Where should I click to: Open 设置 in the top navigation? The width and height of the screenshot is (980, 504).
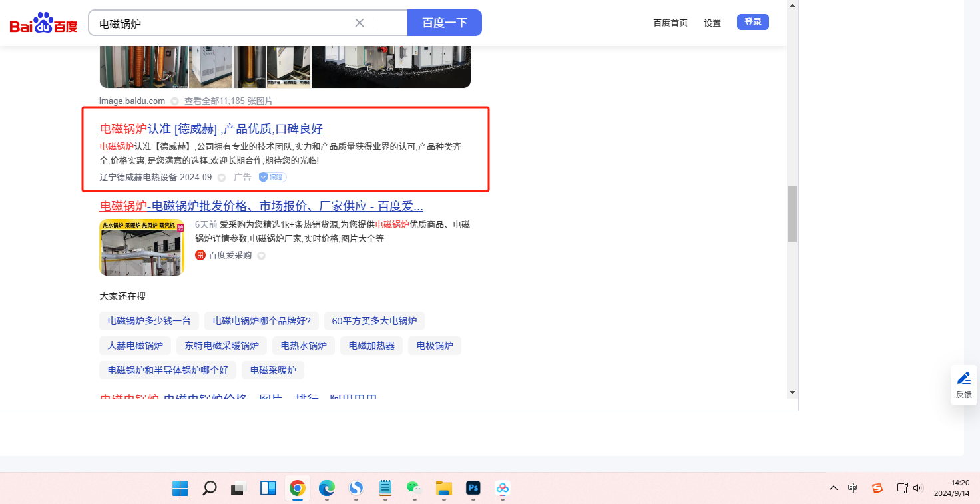(x=712, y=23)
